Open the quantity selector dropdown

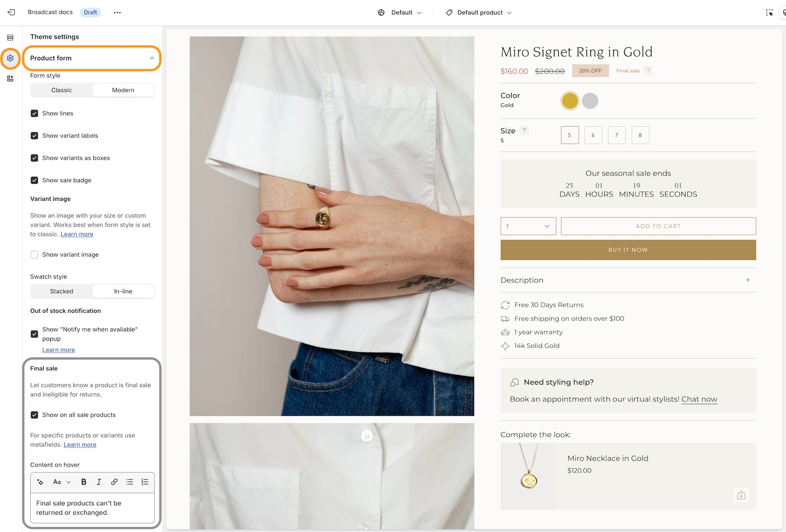[528, 226]
